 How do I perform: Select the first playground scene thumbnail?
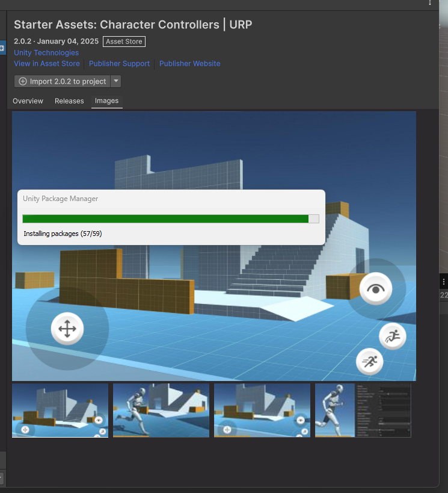click(x=60, y=411)
